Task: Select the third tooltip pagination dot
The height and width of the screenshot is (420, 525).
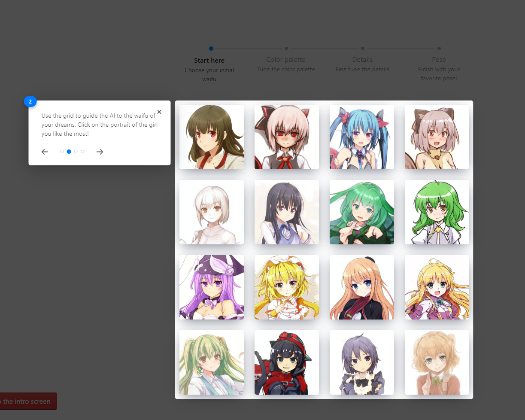Action: click(76, 152)
